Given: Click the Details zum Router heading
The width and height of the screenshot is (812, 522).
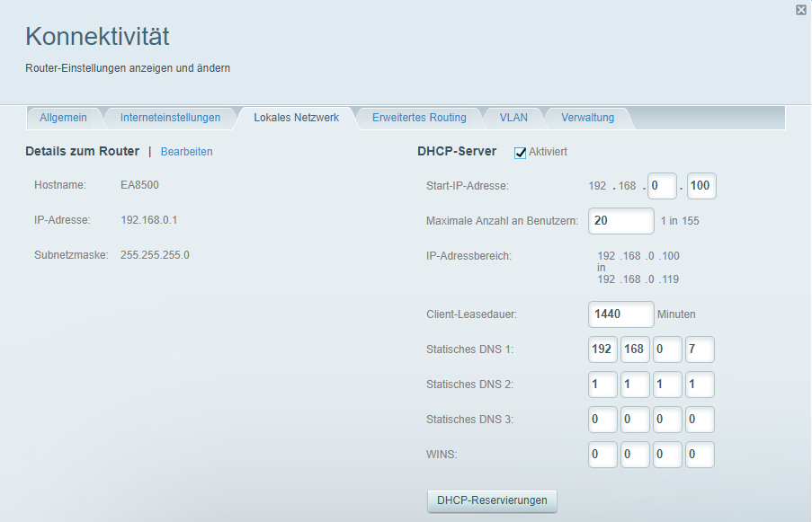Looking at the screenshot, I should click(83, 151).
